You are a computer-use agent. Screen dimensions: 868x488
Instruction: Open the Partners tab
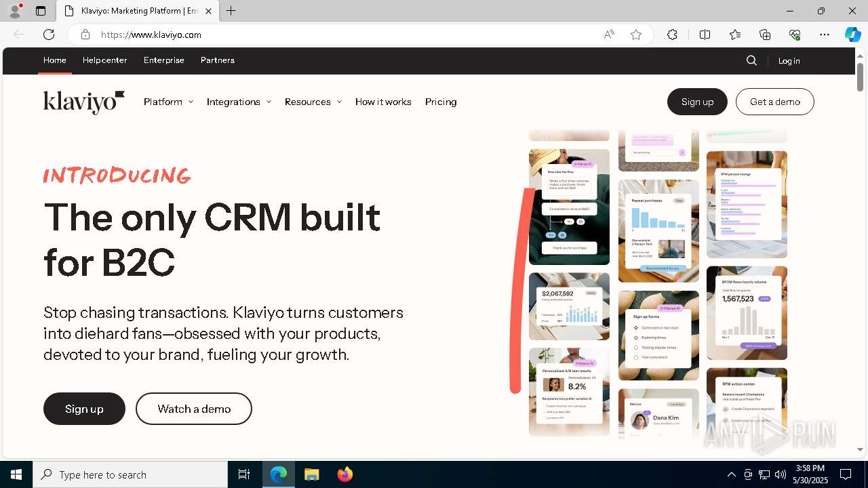(218, 60)
